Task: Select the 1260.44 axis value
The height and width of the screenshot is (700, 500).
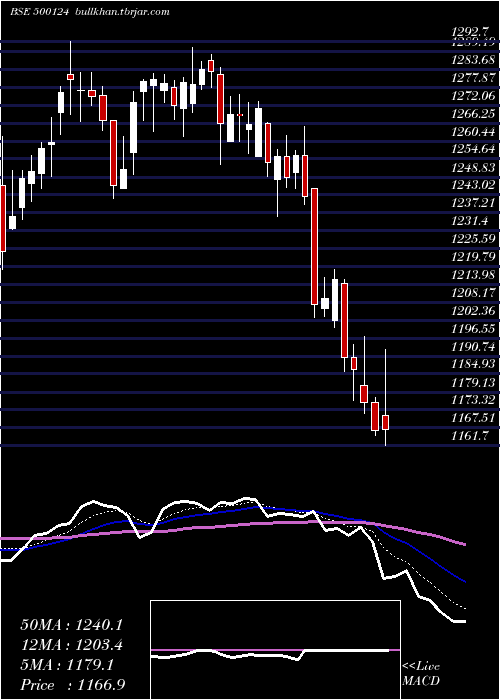Action: [x=474, y=131]
